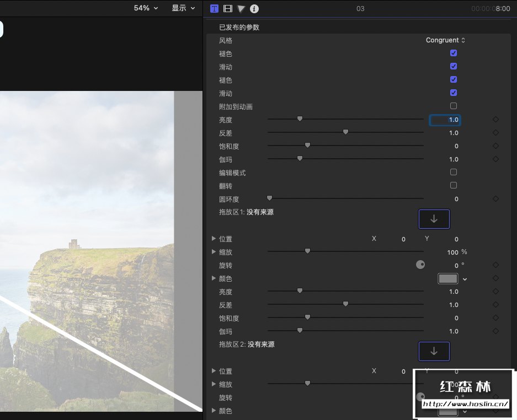Toggle the 编辑模式 checkbox

454,172
